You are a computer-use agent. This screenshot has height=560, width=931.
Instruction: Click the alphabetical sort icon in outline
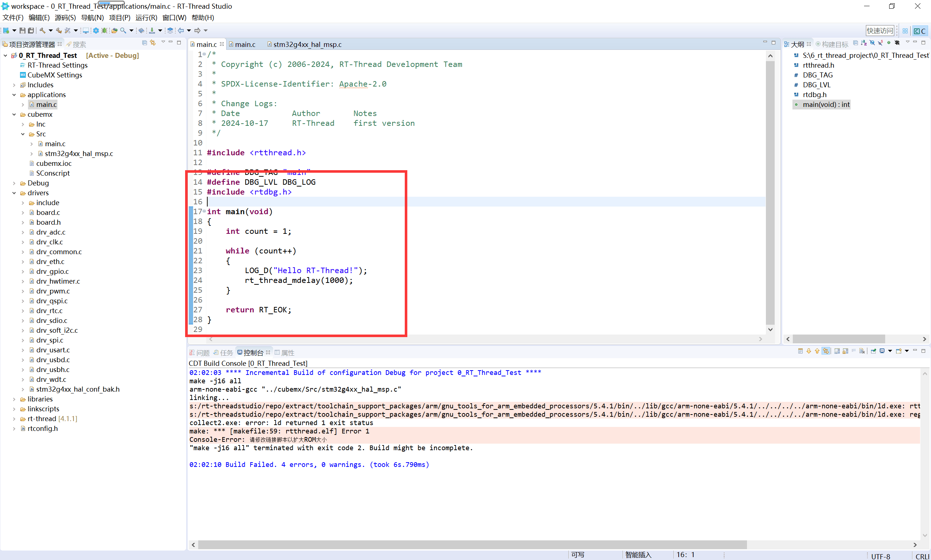(x=864, y=43)
